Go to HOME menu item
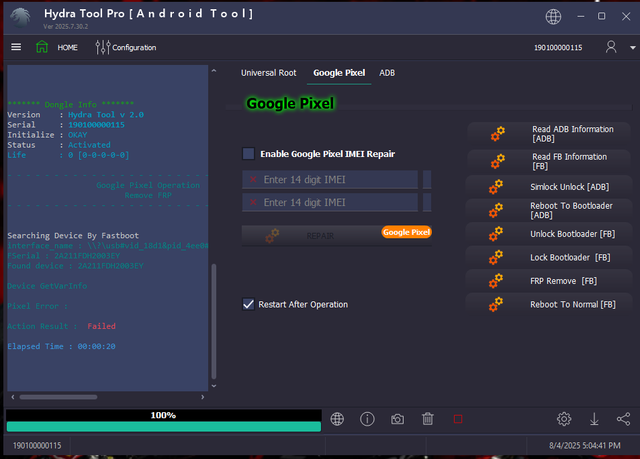This screenshot has height=459, width=640. pyautogui.click(x=67, y=48)
